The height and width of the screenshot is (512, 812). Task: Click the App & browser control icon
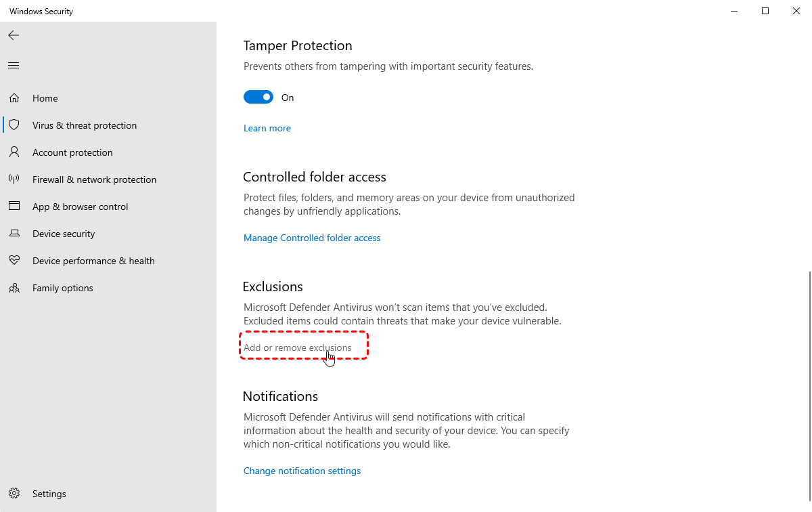[x=14, y=207]
